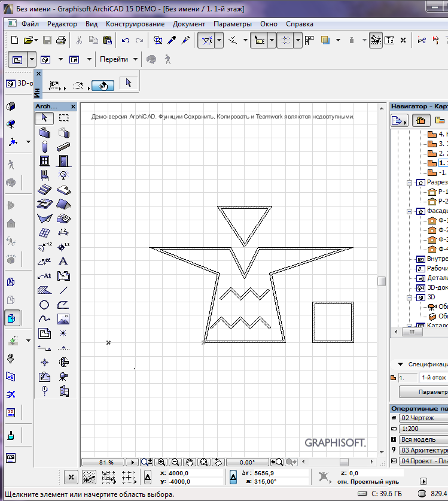Click the Find and select icon
The width and height of the screenshot is (448, 501).
(x=158, y=40)
